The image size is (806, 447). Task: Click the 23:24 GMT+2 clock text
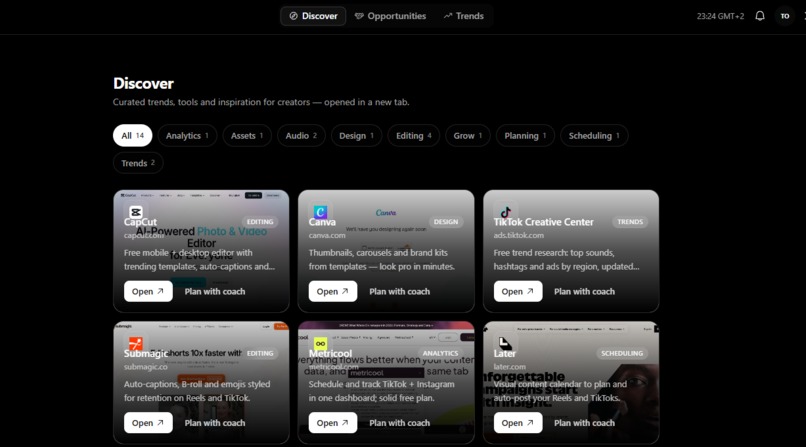[x=720, y=16]
